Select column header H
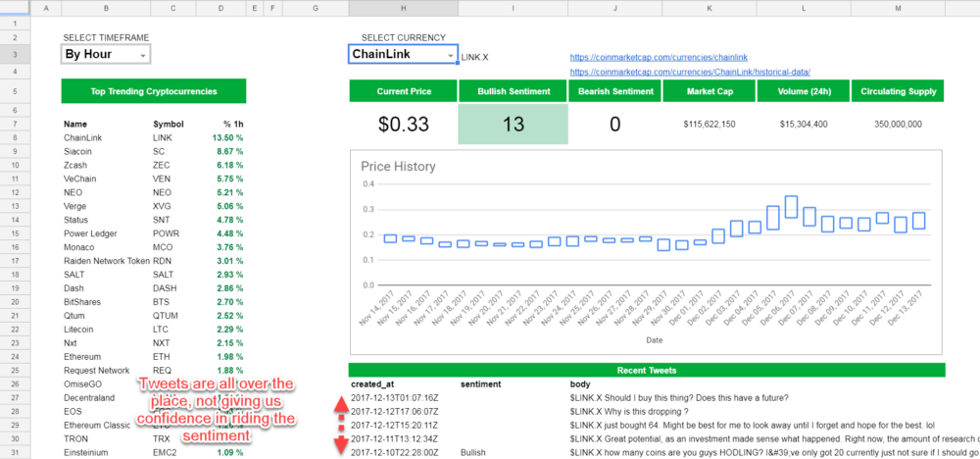Image resolution: width=980 pixels, height=459 pixels. coord(403,8)
